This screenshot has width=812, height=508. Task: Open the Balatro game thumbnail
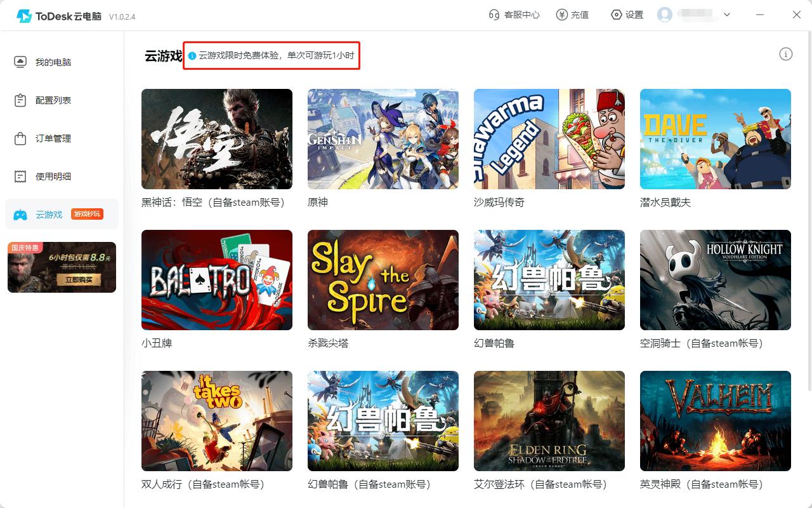coord(216,279)
